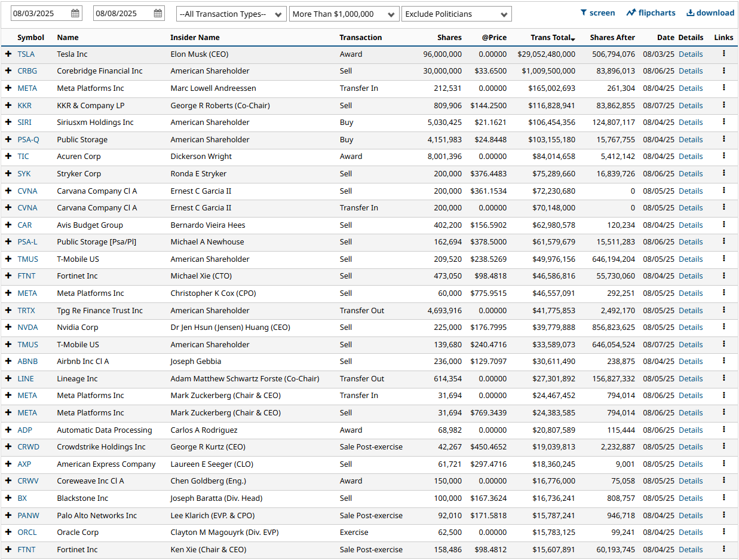Open the TSLA symbol link

coord(26,54)
